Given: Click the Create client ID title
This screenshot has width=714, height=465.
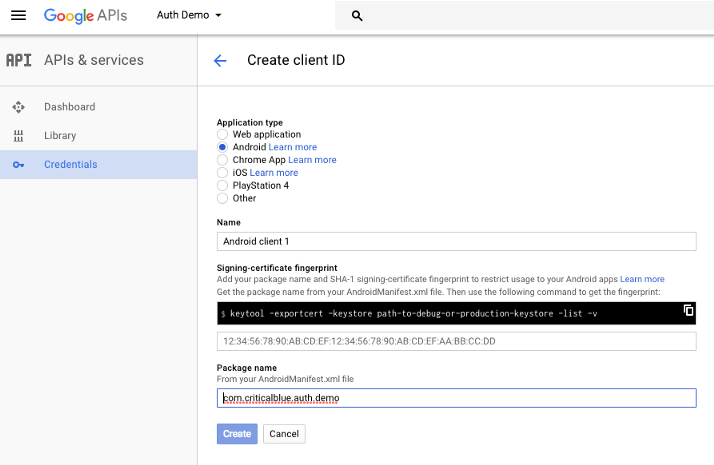Looking at the screenshot, I should tap(296, 60).
